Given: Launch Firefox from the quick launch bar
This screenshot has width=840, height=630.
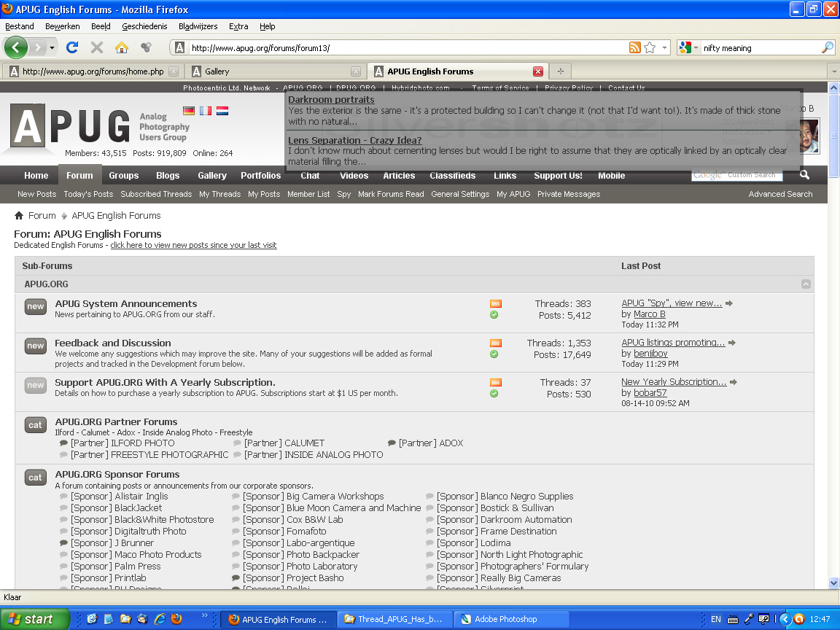Looking at the screenshot, I should coord(176,619).
